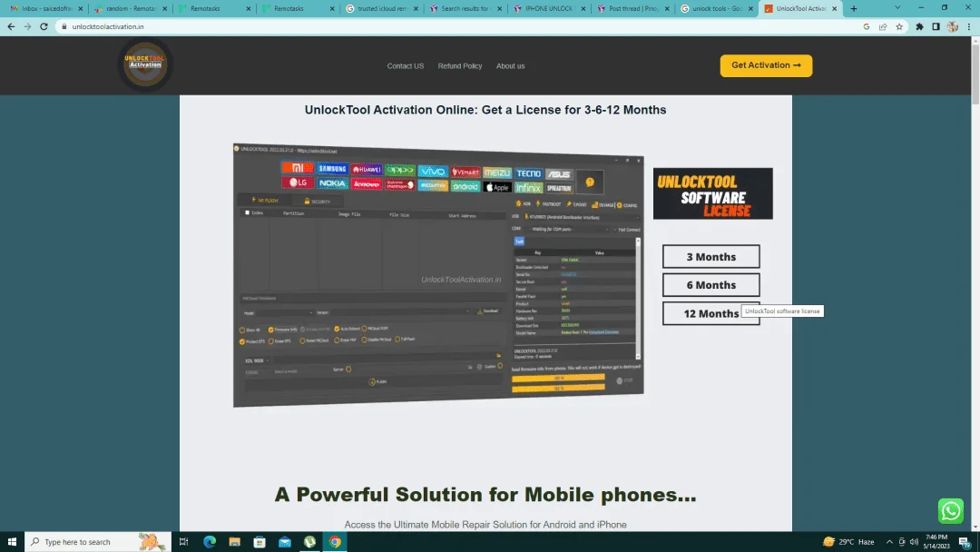Image resolution: width=980 pixels, height=552 pixels.
Task: Open a new browser tab
Action: [854, 9]
